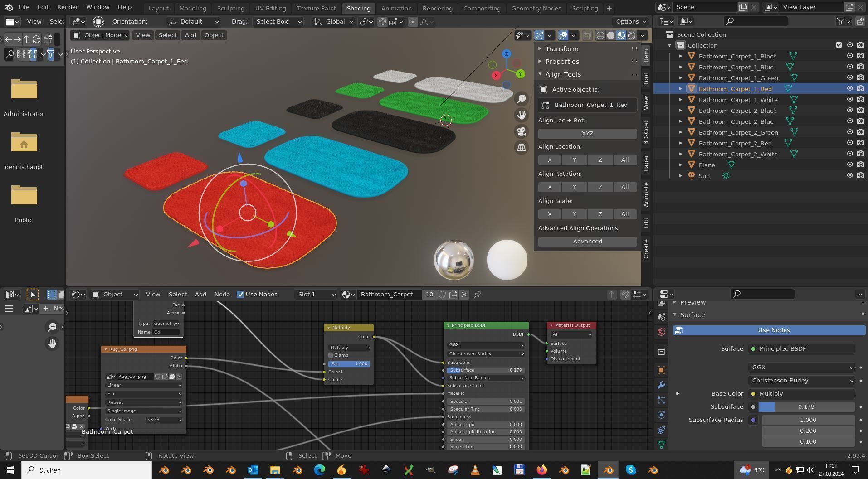Hide the Sun light in viewport
868x479 pixels.
(x=850, y=176)
